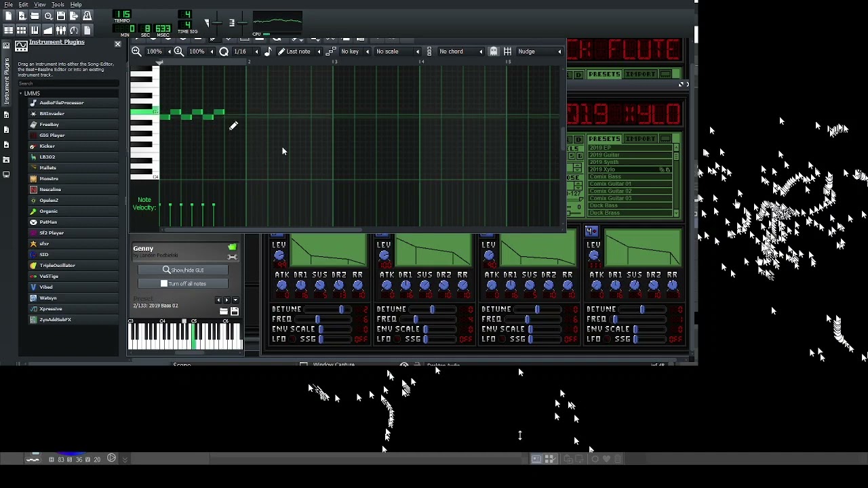Export the project icon
Screen dimensions: 868x488
(x=74, y=16)
